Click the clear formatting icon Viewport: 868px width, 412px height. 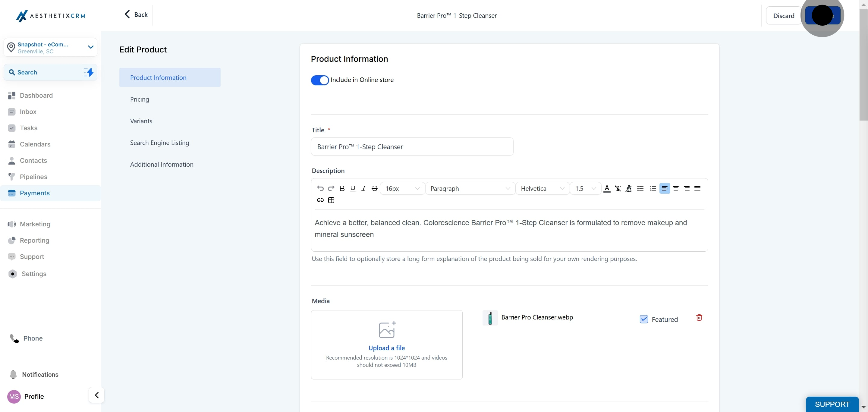(x=618, y=188)
